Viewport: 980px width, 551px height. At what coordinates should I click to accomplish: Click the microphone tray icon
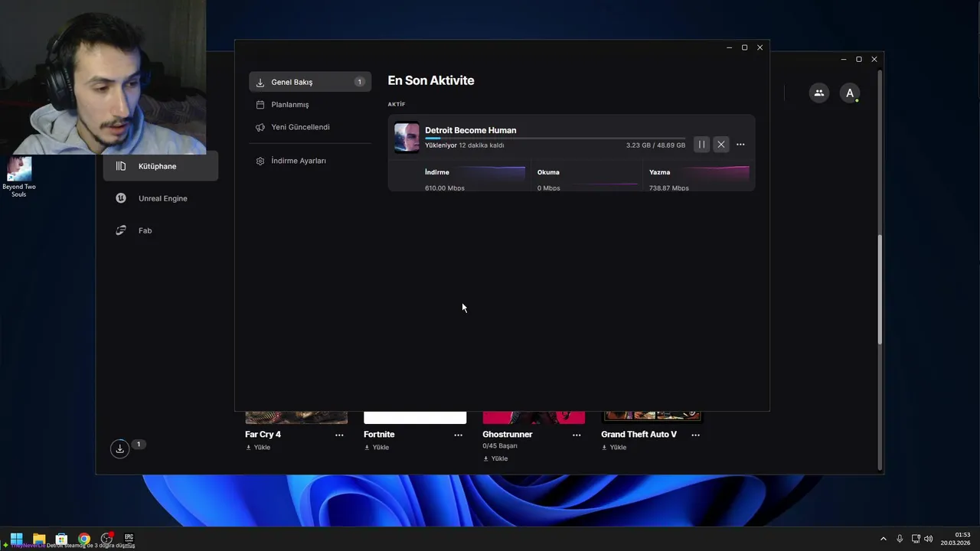click(900, 539)
